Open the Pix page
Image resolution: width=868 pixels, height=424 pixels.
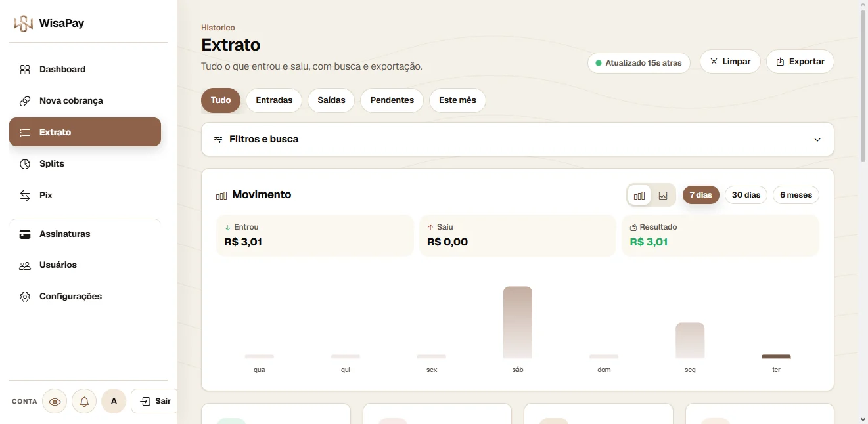pos(85,196)
